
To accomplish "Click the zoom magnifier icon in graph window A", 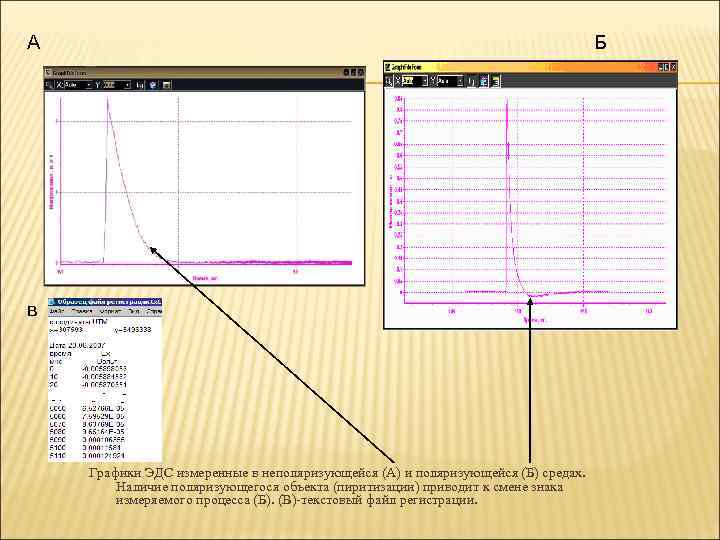I will click(50, 85).
